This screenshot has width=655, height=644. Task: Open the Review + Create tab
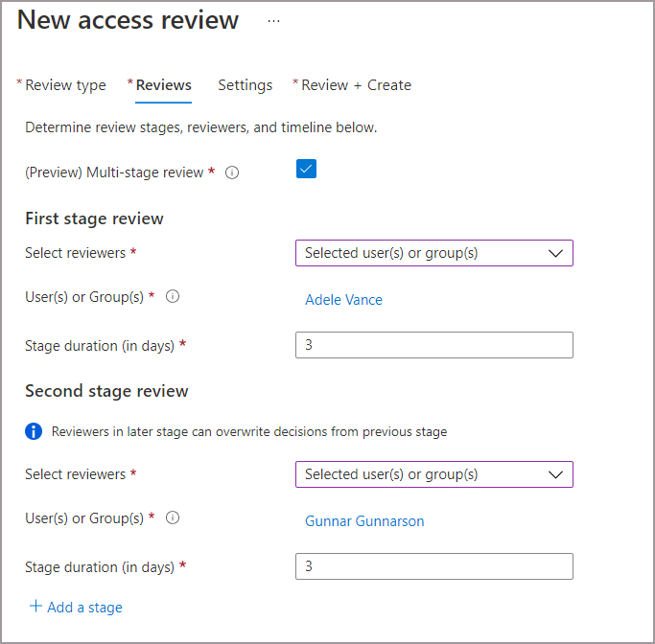pyautogui.click(x=356, y=85)
